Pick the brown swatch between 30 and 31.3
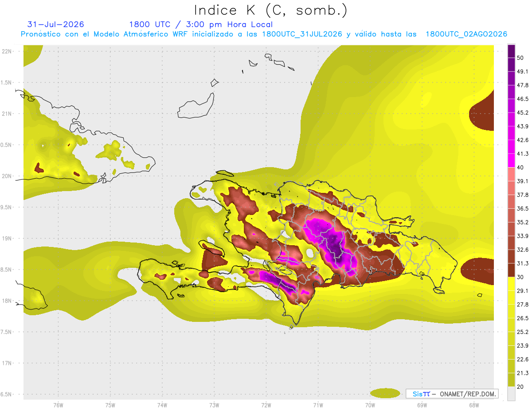This screenshot has width=532, height=411. click(512, 270)
